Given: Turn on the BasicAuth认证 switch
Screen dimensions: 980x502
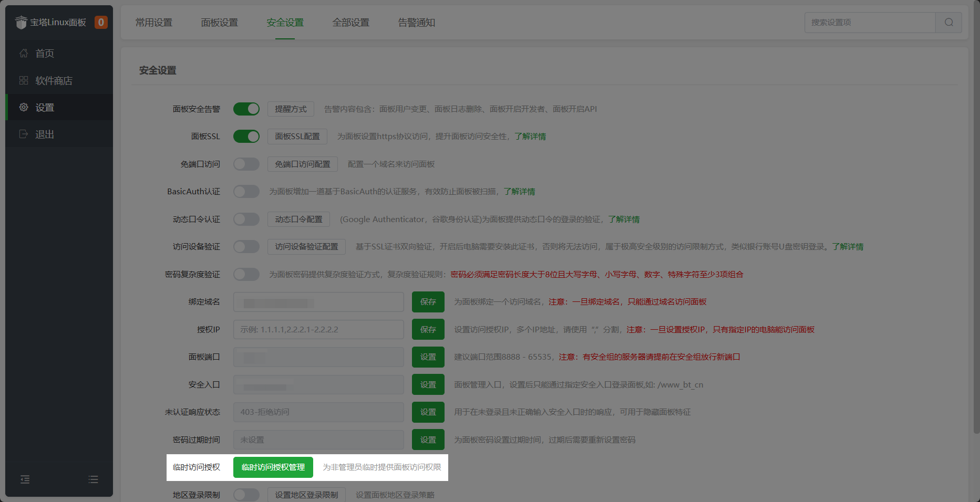Looking at the screenshot, I should 246,191.
